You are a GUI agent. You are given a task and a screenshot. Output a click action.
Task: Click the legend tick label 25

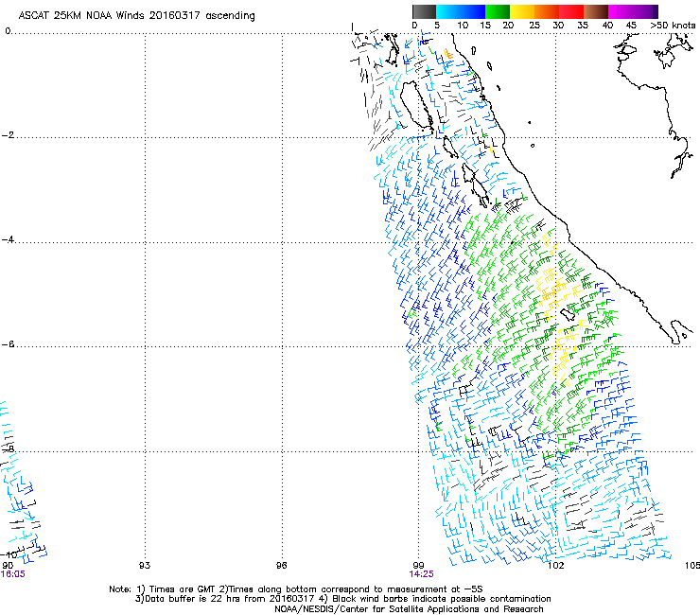click(x=534, y=26)
